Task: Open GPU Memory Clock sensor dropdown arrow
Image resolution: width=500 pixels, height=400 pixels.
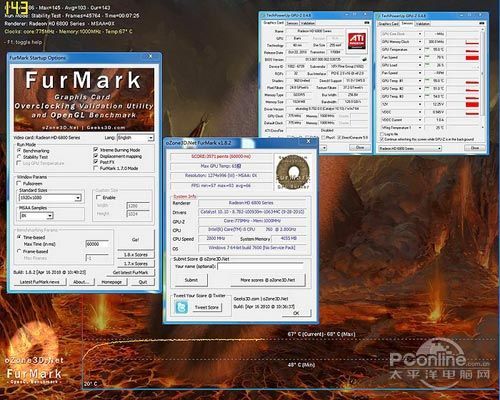Action: coord(420,42)
